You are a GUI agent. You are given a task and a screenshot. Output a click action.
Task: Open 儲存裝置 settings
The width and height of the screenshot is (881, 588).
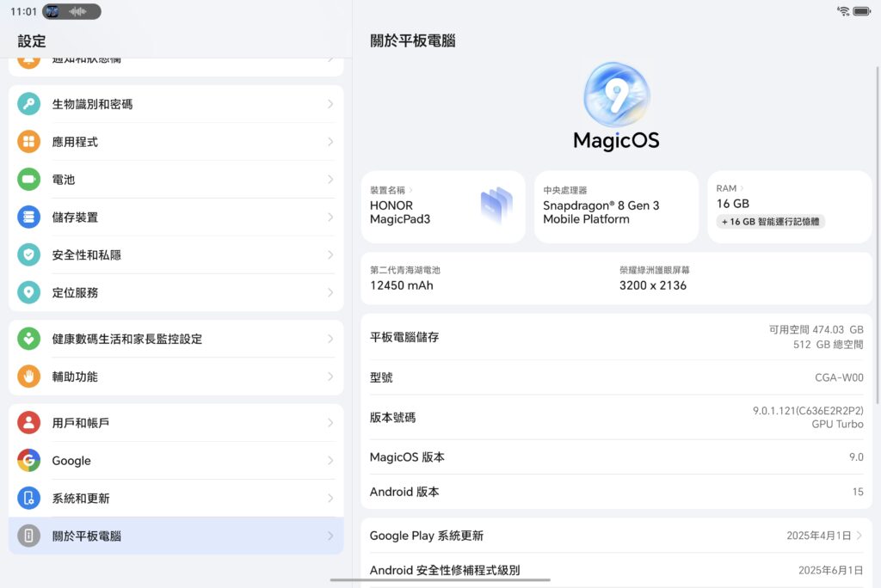click(176, 217)
